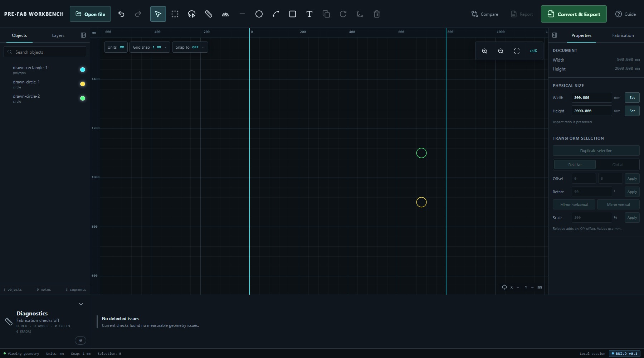Pick the ruler measure tool
Viewport: 644px width, 358px height.
209,14
